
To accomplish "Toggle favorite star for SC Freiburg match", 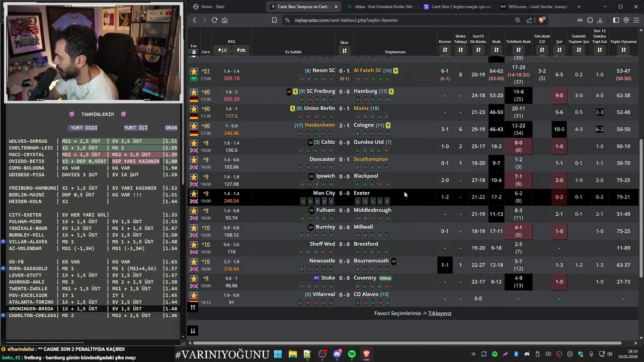I will [x=194, y=92].
